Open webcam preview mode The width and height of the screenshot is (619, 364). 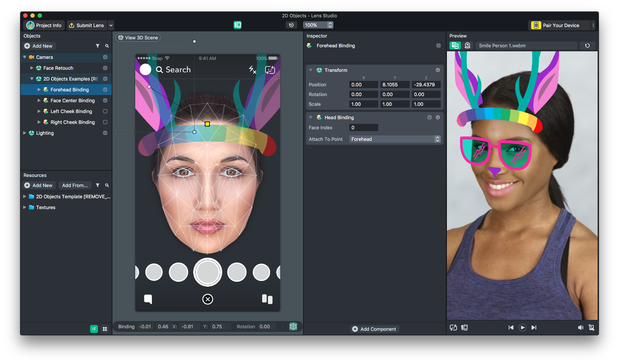point(468,45)
